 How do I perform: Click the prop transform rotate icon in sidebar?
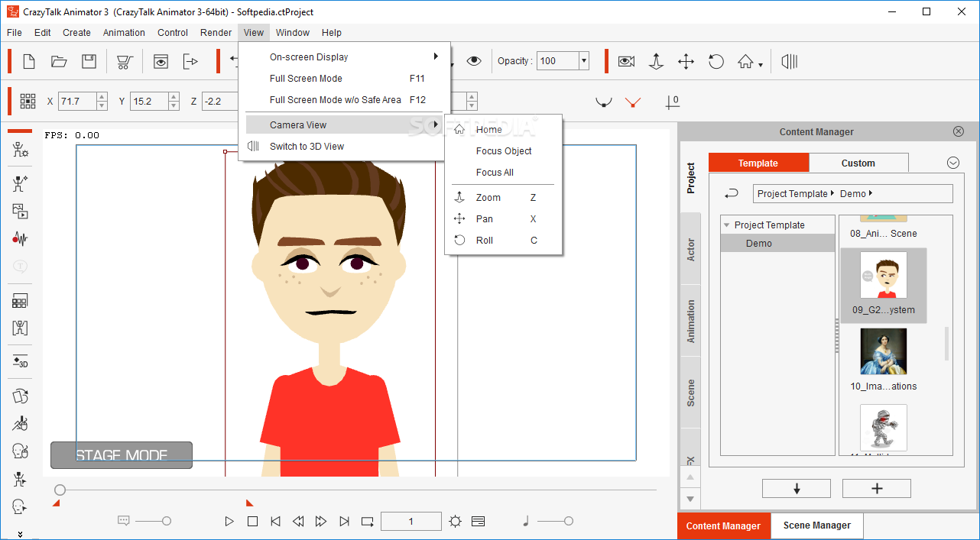[x=21, y=396]
